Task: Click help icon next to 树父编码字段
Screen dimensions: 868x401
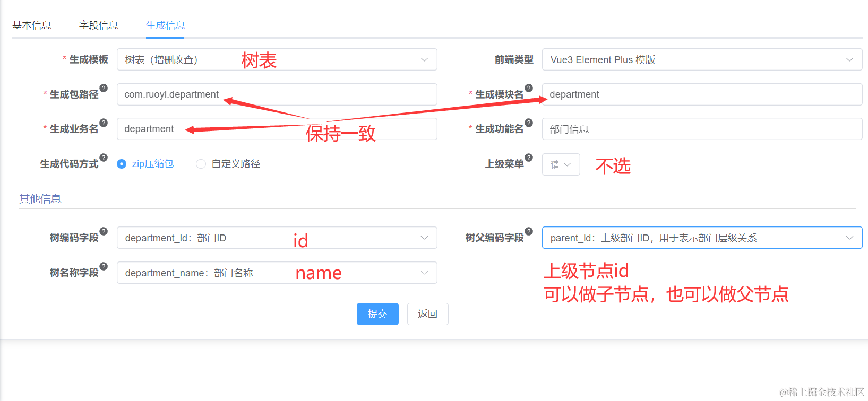Action: (x=529, y=231)
